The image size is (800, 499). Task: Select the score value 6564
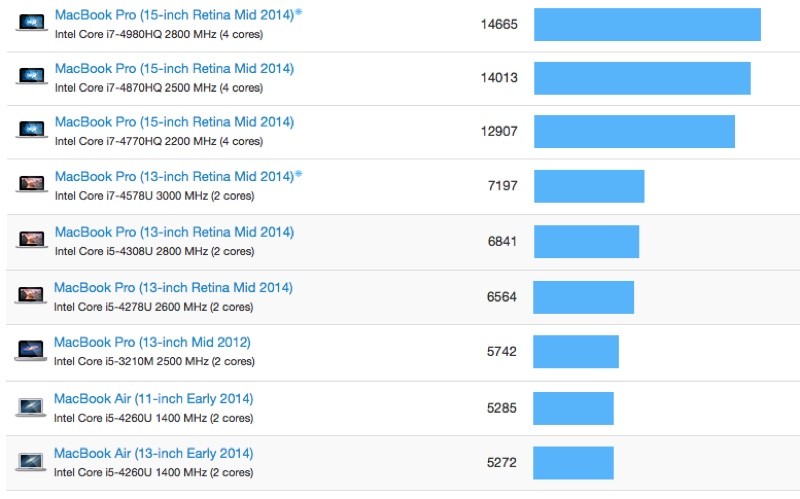[x=502, y=297]
